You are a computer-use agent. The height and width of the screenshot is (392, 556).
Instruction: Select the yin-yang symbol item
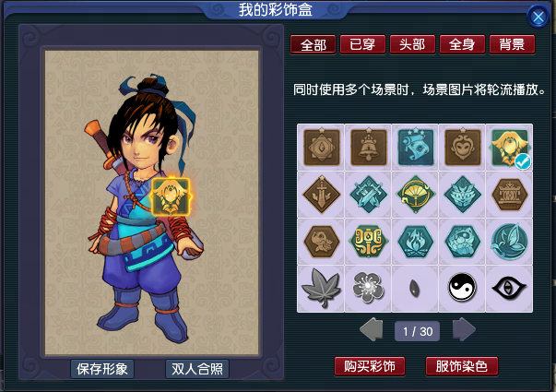pos(462,288)
